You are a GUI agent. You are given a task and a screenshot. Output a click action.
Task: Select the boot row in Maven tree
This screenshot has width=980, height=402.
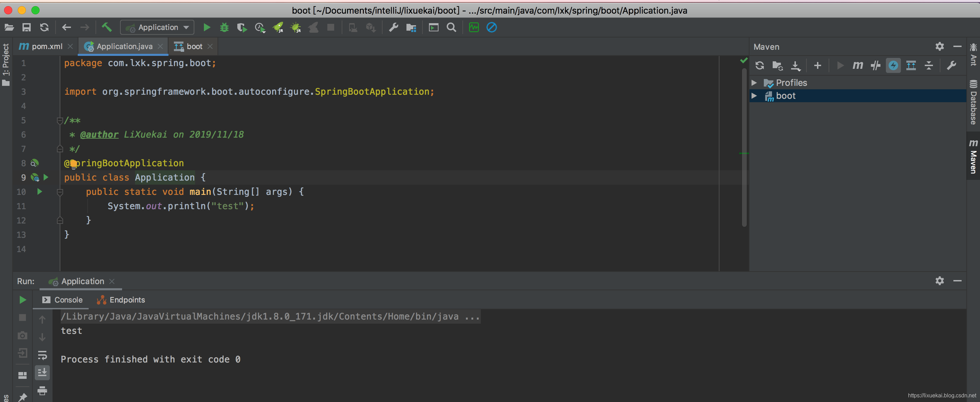click(858, 96)
